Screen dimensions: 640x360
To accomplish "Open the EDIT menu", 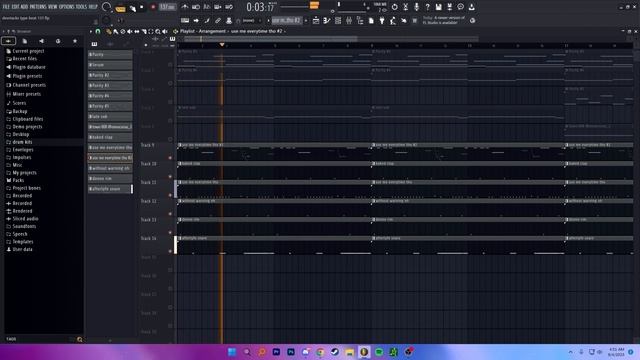I will [15, 7].
